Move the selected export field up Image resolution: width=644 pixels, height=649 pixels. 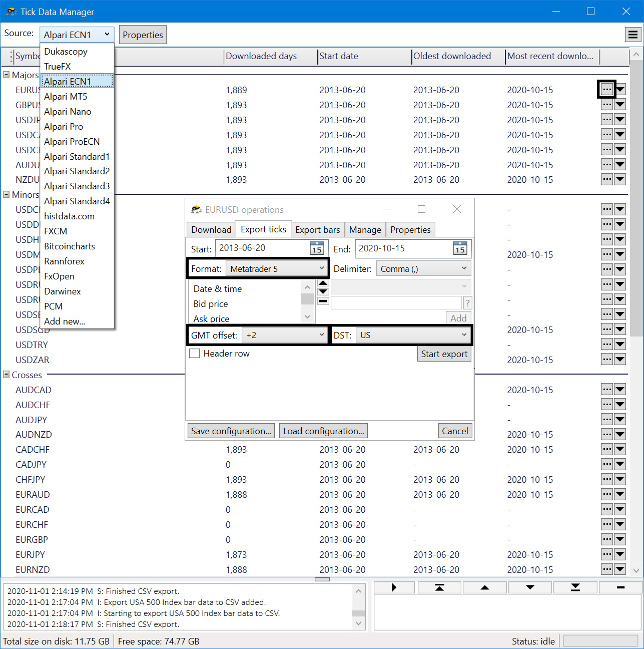pyautogui.click(x=323, y=283)
